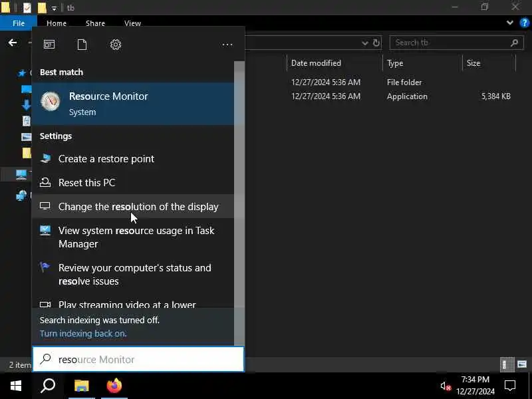Expand the Explorer ribbon chevron
Screen dimensions: 532x399
[509, 23]
